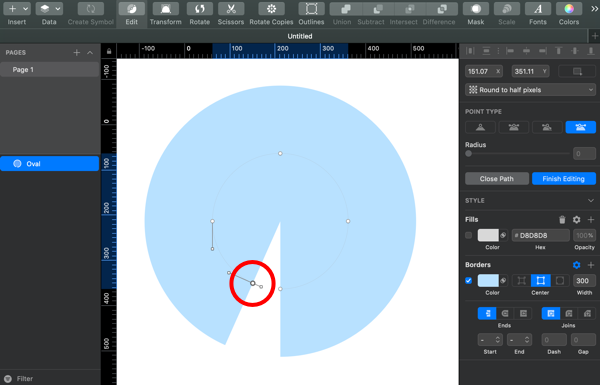Open Borders settings gear
This screenshot has width=600, height=385.
point(576,265)
